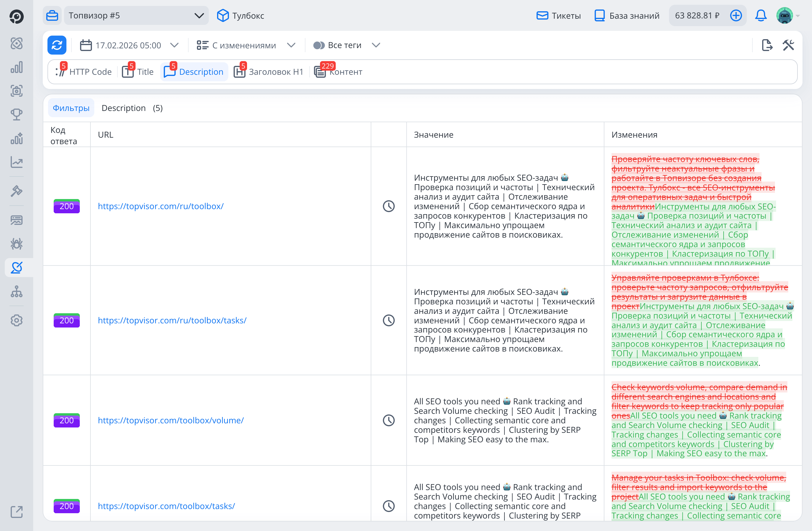
Task: Toggle the Все теги tag switch
Action: tap(319, 45)
